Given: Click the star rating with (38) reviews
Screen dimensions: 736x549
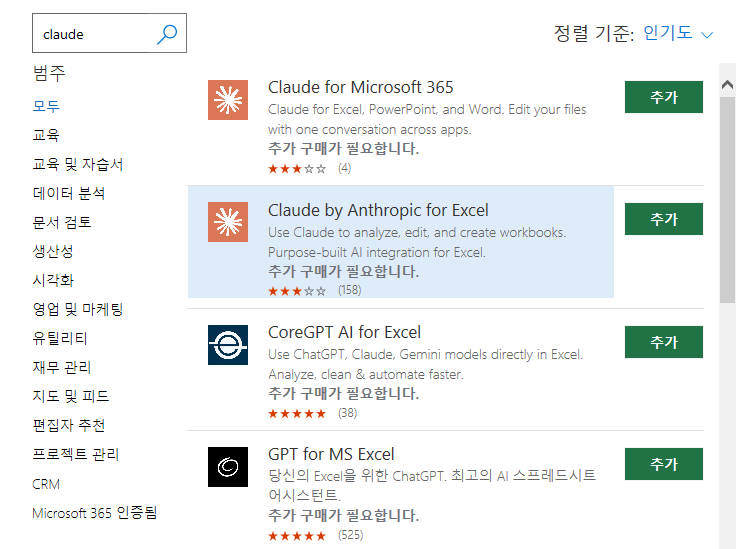Looking at the screenshot, I should click(297, 413).
